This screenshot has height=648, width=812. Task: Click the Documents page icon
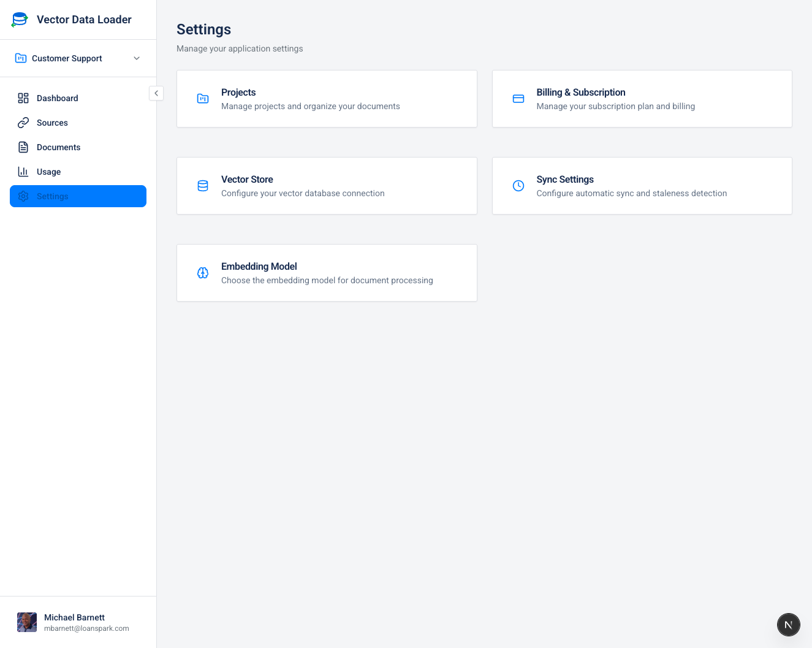tap(23, 147)
